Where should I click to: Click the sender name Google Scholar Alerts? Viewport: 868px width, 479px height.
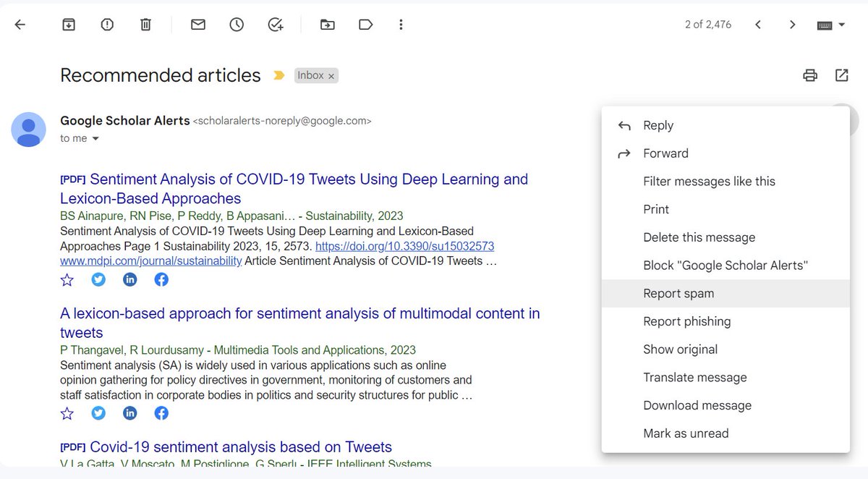(125, 121)
